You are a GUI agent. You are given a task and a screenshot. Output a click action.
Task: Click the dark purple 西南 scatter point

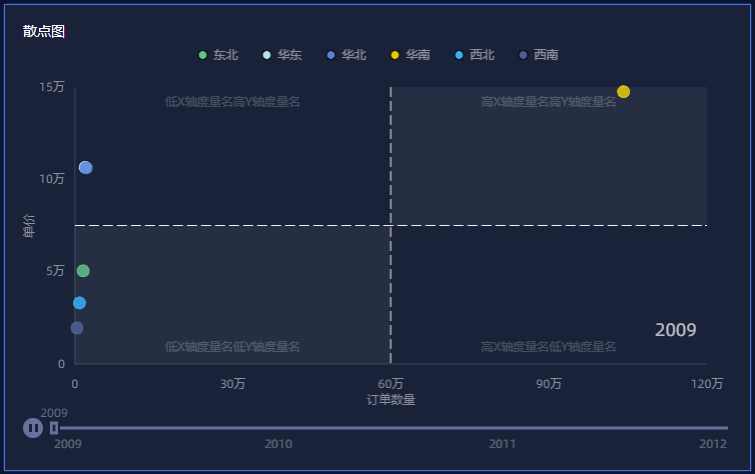[x=77, y=328]
